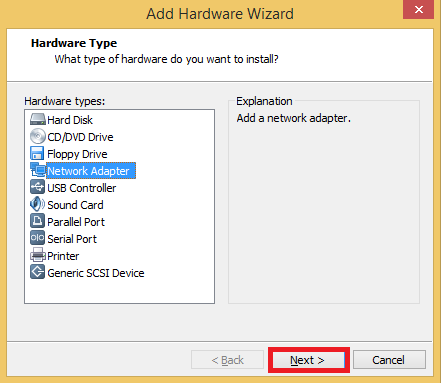Pick the Sound Card speaker icon
This screenshot has height=383, width=441.
(x=37, y=204)
